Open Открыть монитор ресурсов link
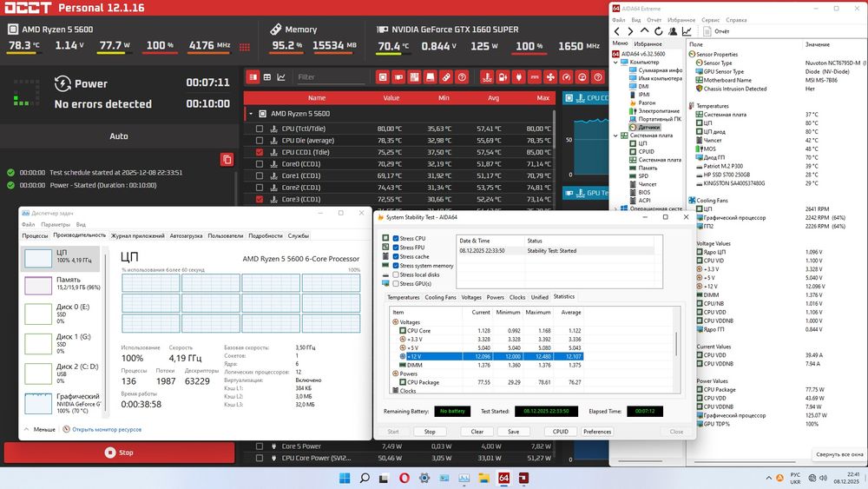Viewport: 868px width, 489px height. (x=107, y=429)
